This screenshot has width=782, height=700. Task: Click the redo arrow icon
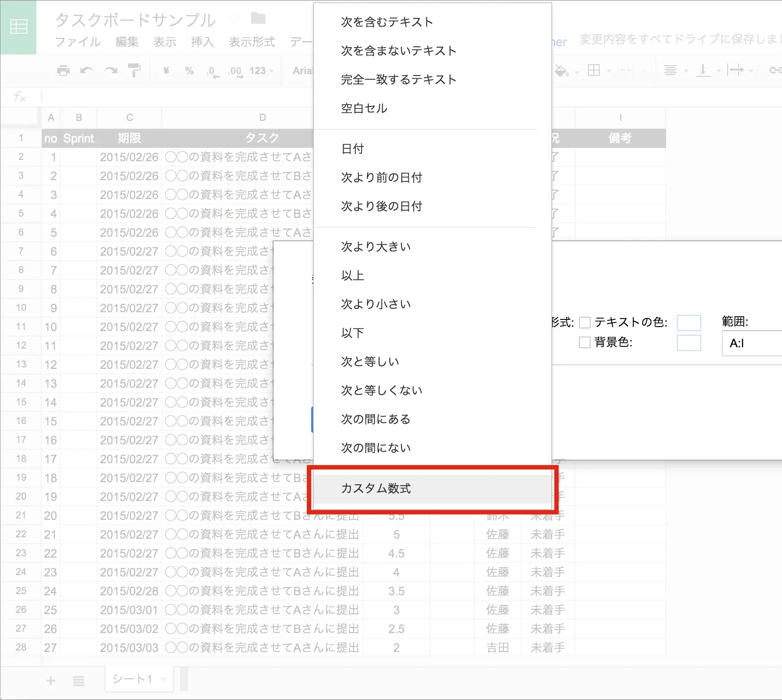tap(110, 71)
